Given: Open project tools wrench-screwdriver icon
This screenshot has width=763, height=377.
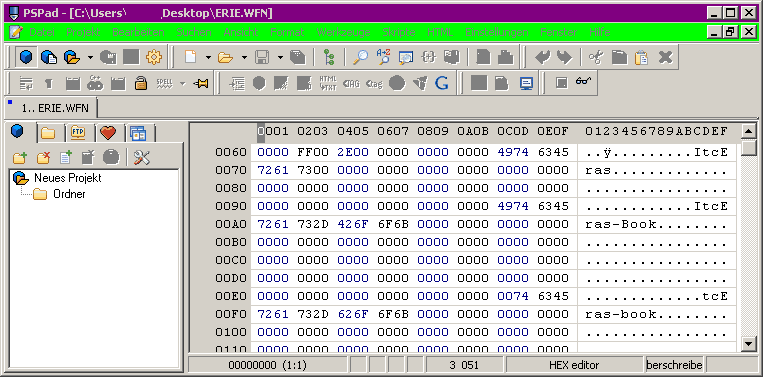Looking at the screenshot, I should click(142, 158).
